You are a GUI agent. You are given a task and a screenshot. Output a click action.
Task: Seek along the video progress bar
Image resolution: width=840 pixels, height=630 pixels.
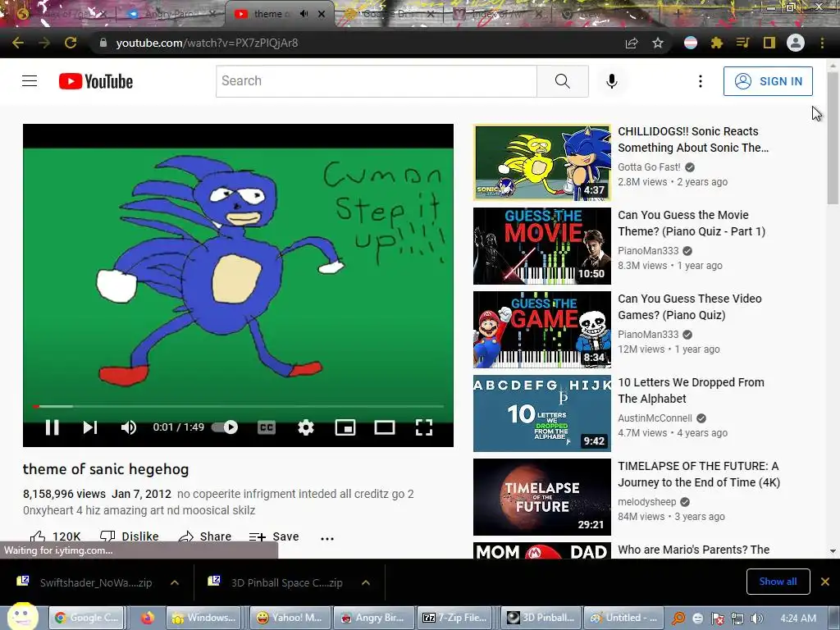(x=239, y=407)
